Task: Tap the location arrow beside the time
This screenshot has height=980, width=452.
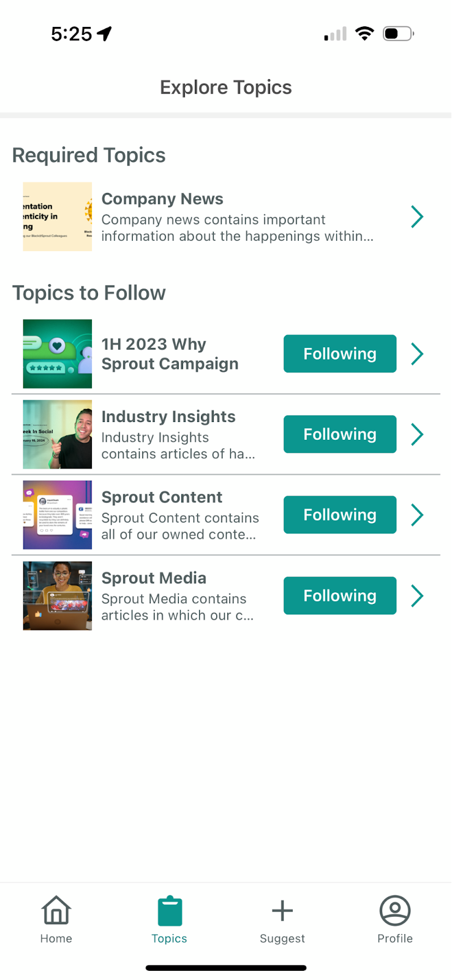Action: pyautogui.click(x=104, y=34)
